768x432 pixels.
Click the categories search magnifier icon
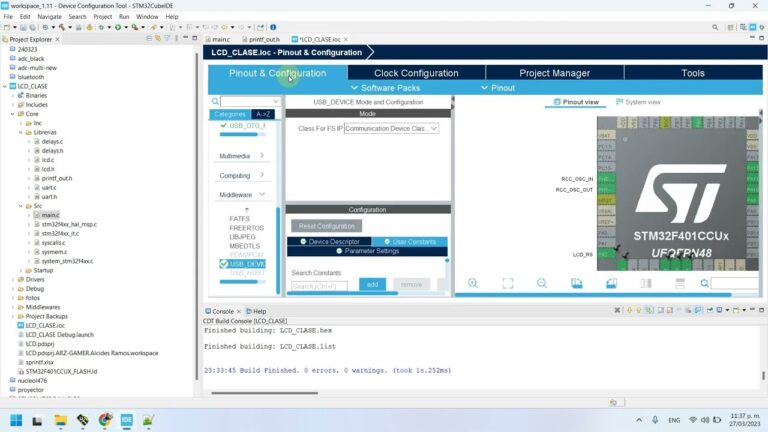pos(215,101)
